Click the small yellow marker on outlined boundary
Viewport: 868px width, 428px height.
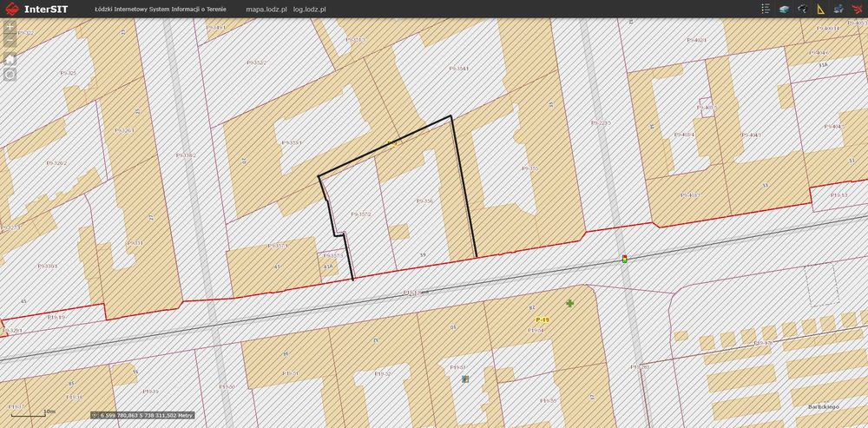click(x=392, y=143)
